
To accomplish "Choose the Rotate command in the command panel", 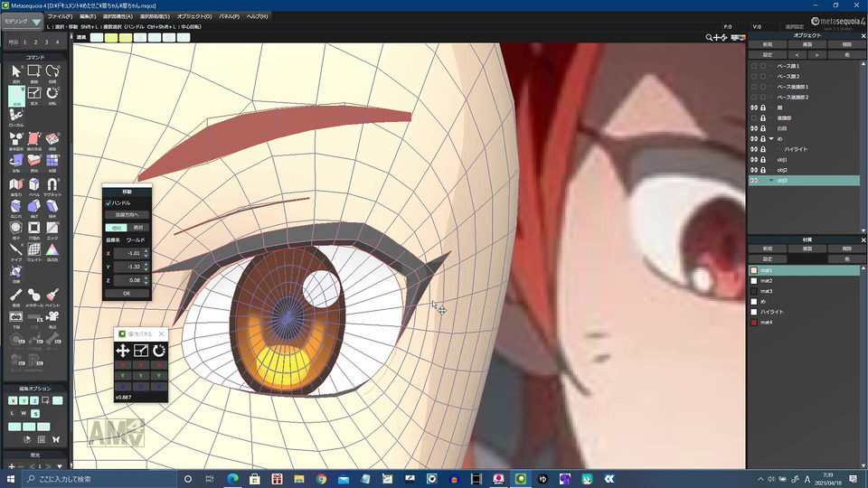I will [x=52, y=91].
